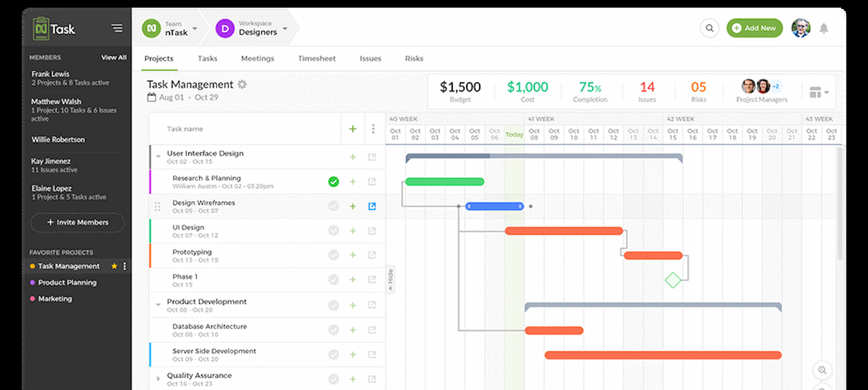The image size is (868, 390).
Task: Open UI Design details icon
Action: (372, 231)
